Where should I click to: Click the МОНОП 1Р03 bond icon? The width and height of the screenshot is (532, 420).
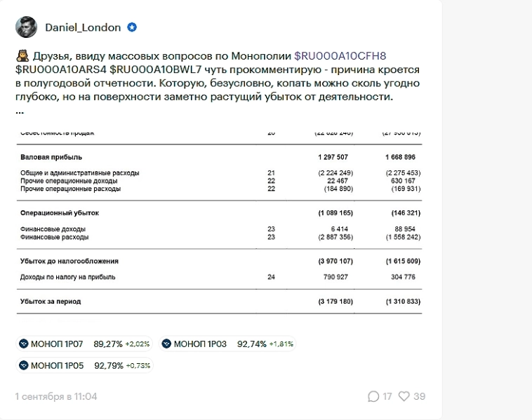[x=166, y=344]
